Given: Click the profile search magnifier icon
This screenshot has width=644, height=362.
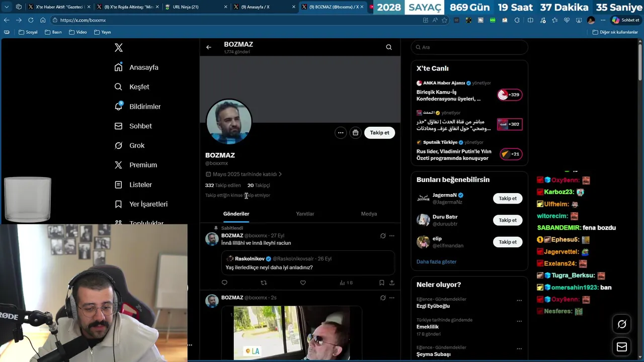Looking at the screenshot, I should tap(389, 47).
